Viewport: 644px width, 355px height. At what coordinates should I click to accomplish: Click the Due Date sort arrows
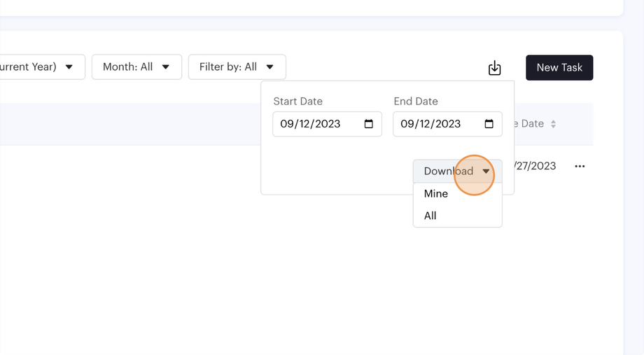(553, 124)
